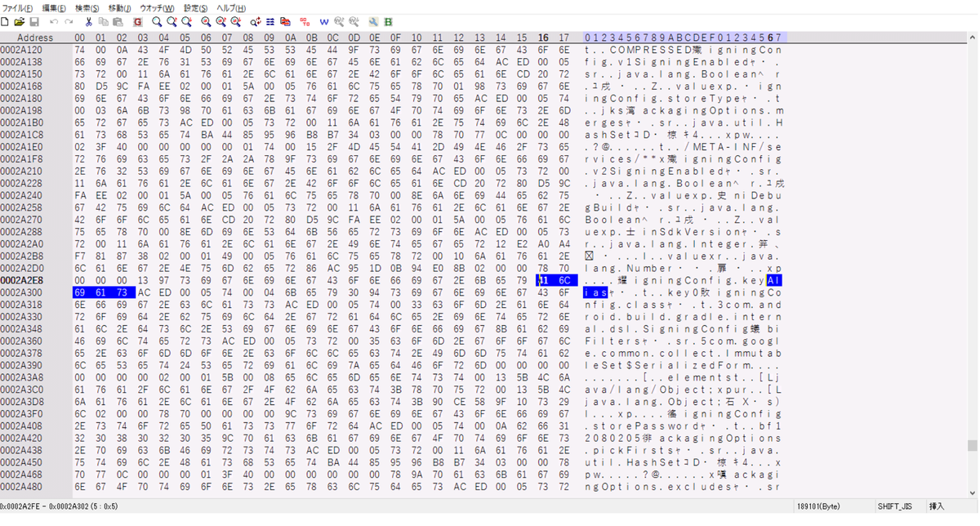Viewport: 980px width, 526px height.
Task: Click the Address column header
Action: pos(36,38)
